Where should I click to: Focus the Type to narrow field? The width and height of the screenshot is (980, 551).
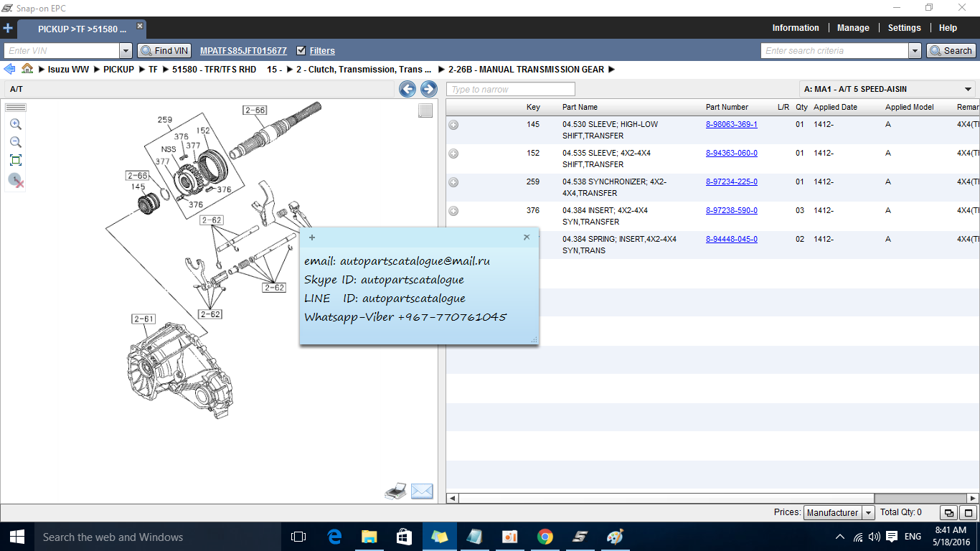511,89
